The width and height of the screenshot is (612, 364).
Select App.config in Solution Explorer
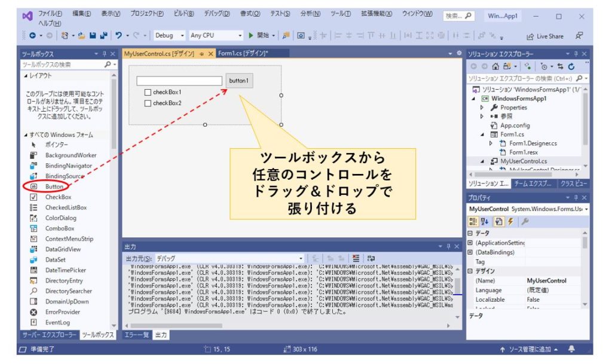tap(515, 126)
